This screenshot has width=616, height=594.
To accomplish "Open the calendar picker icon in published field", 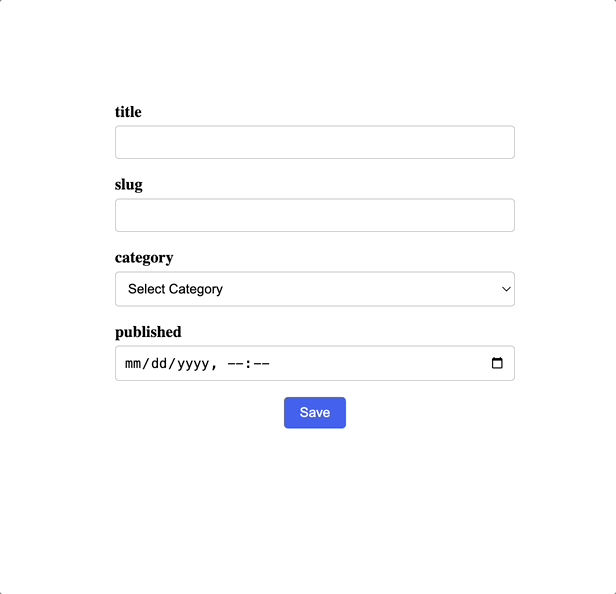I will pos(497,363).
